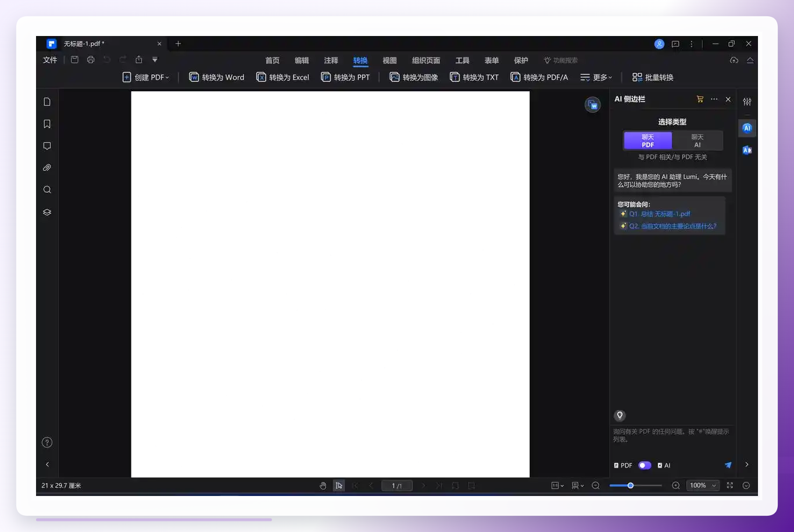Switch to the 注释 tab
Image resolution: width=794 pixels, height=532 pixels.
(x=331, y=60)
